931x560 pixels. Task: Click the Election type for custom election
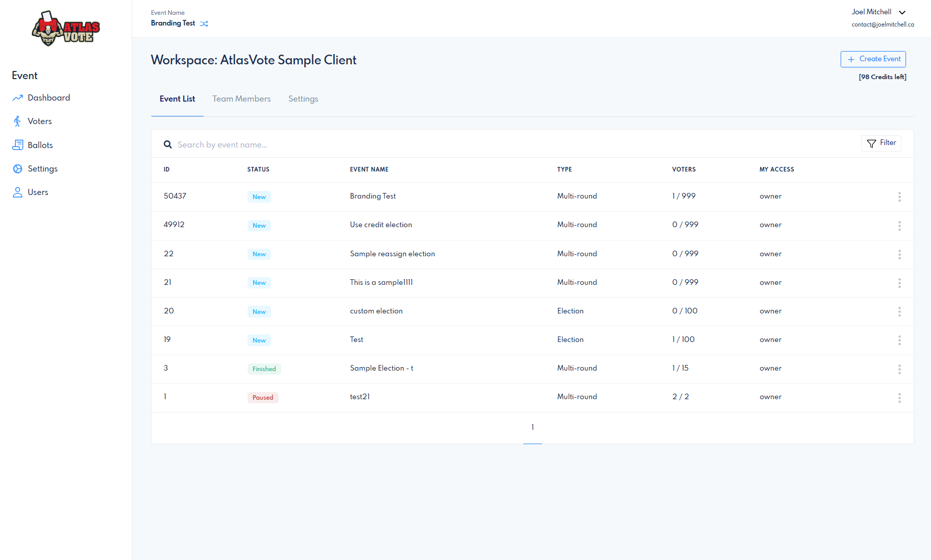pos(570,311)
